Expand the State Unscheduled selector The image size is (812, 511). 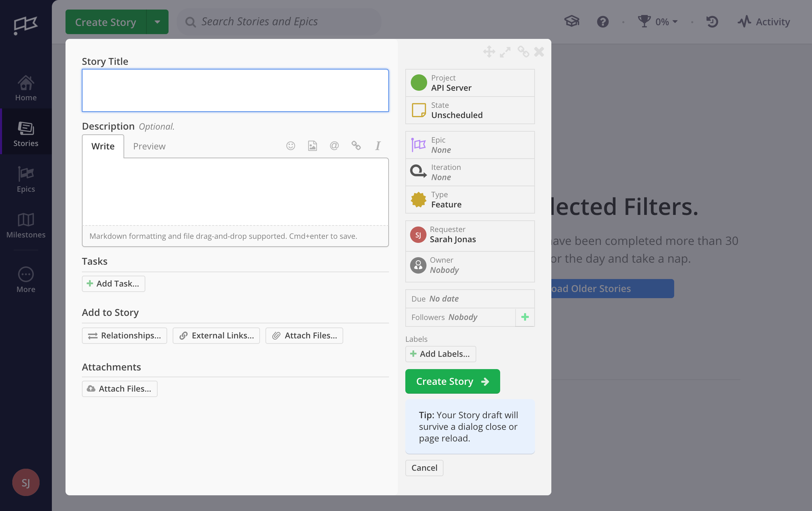(470, 110)
